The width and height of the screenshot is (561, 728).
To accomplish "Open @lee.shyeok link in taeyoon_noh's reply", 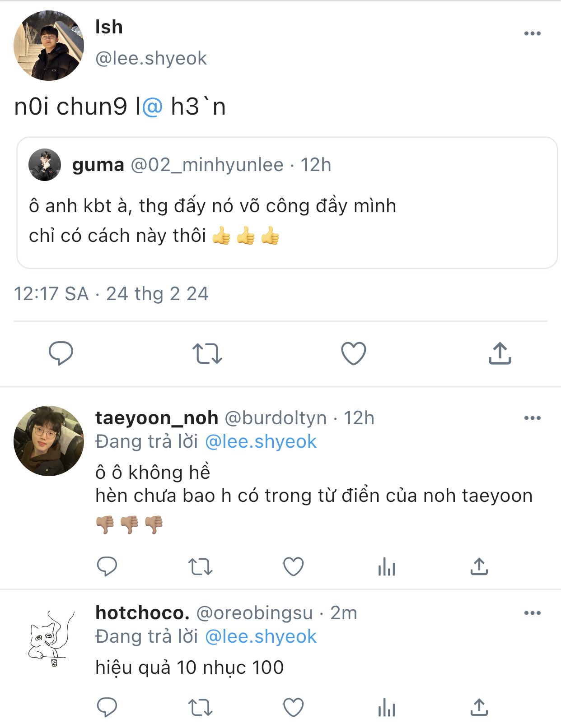I will [x=261, y=441].
